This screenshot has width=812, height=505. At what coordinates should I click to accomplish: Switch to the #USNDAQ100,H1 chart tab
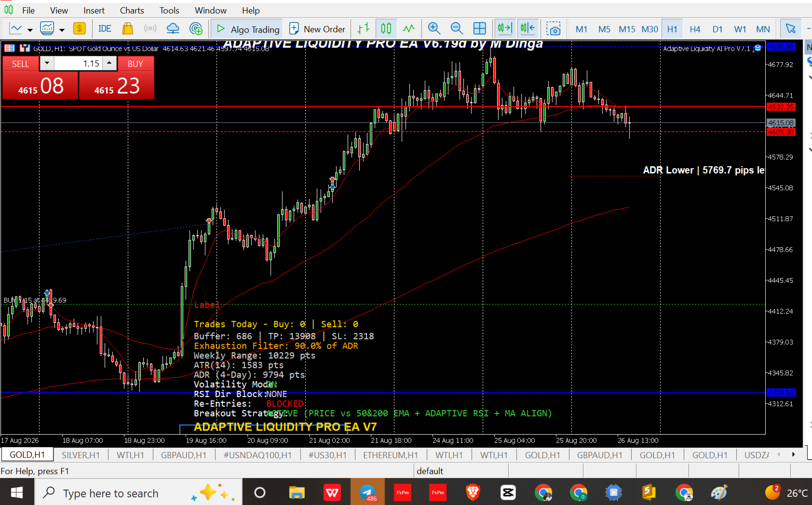[257, 455]
